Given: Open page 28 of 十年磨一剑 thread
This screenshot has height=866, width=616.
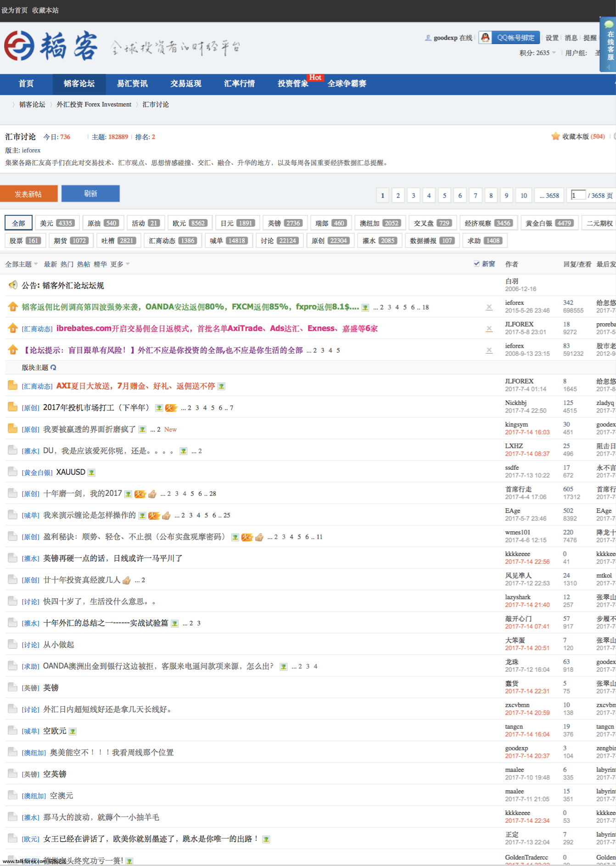Looking at the screenshot, I should click(x=213, y=494).
